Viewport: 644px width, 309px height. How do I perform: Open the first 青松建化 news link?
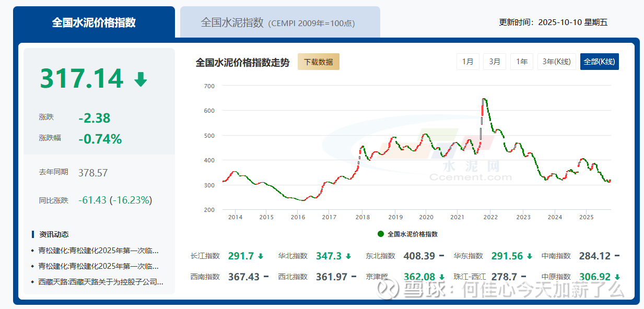point(98,251)
